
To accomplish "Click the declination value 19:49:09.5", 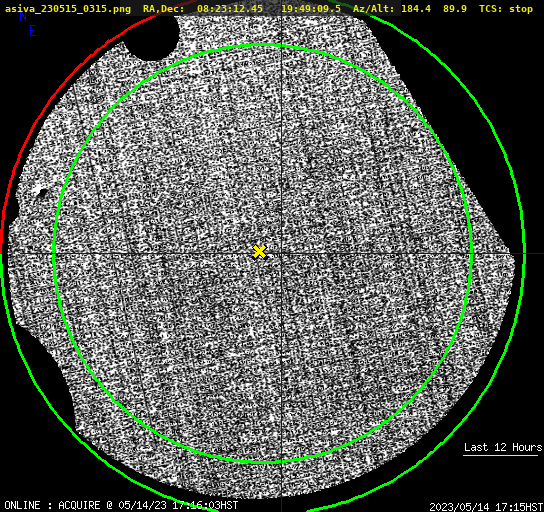I will coord(311,9).
